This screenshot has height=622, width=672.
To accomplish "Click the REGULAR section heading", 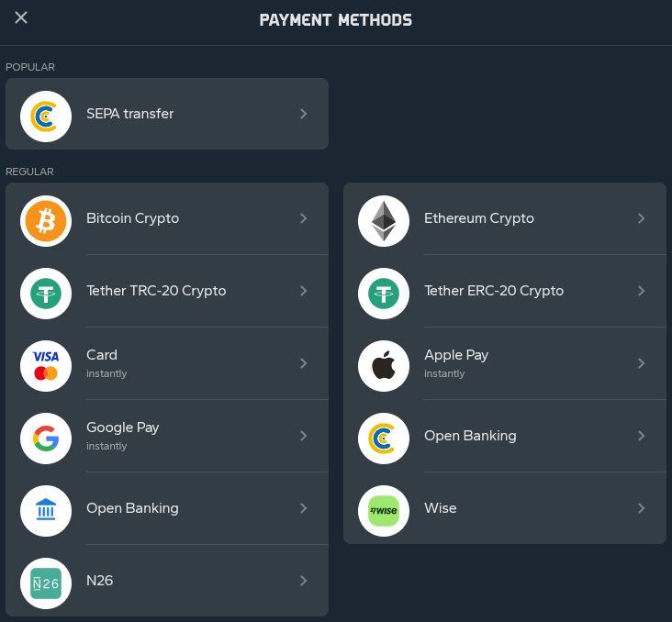I will (29, 172).
